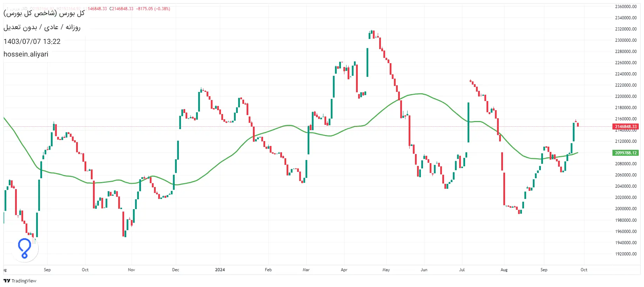The image size is (644, 287).
Task: Click the 2024 year label on time axis
Action: 220,270
